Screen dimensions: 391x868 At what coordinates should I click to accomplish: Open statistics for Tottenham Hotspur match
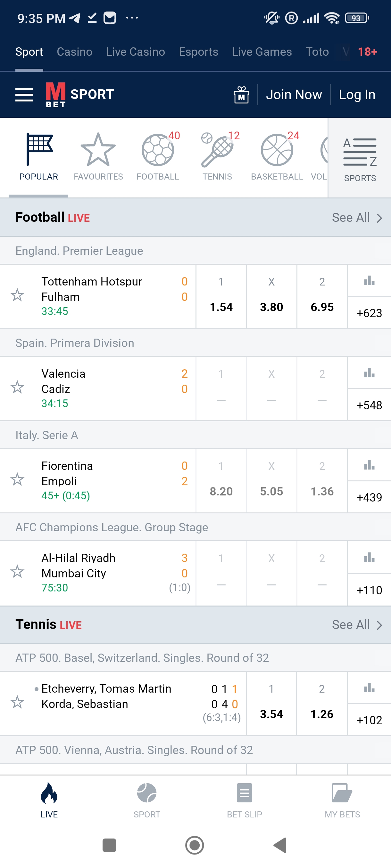369,281
